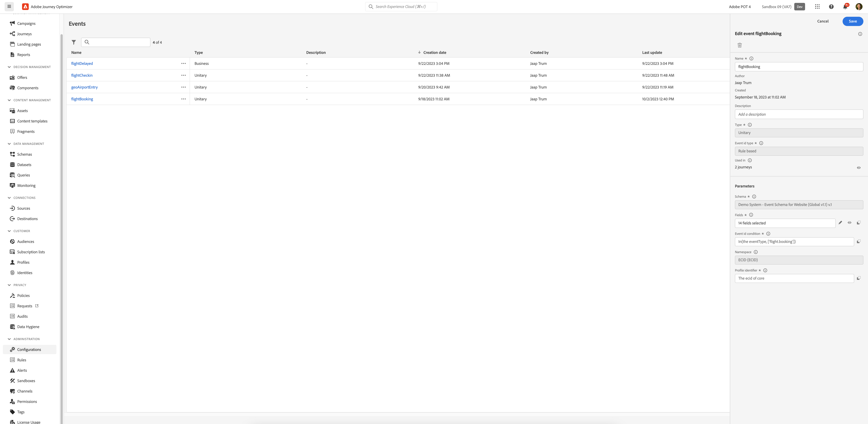Click the Events search field
Screen dimensions: 868x424
coord(116,42)
